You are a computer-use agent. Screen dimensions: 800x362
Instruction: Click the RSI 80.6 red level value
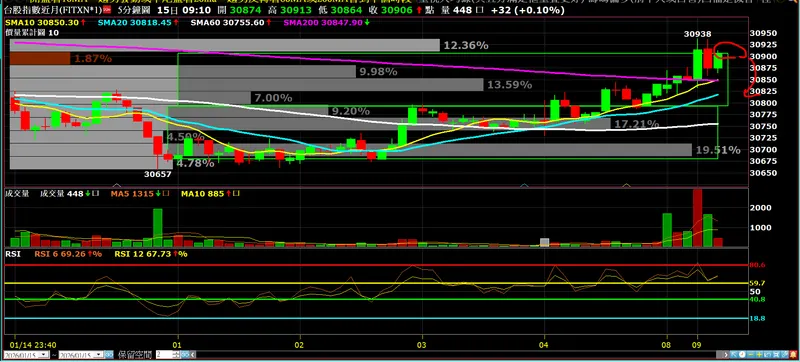(757, 266)
